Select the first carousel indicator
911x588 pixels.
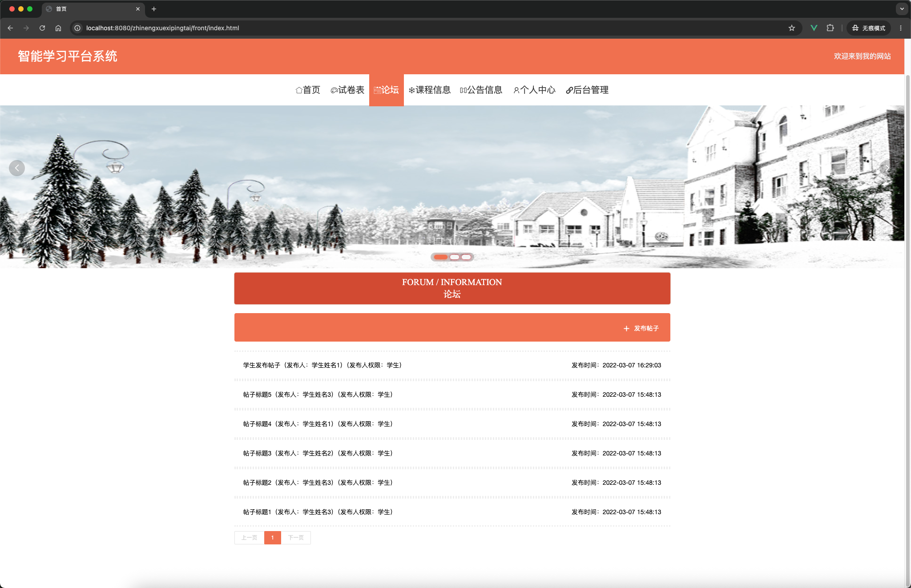click(441, 257)
